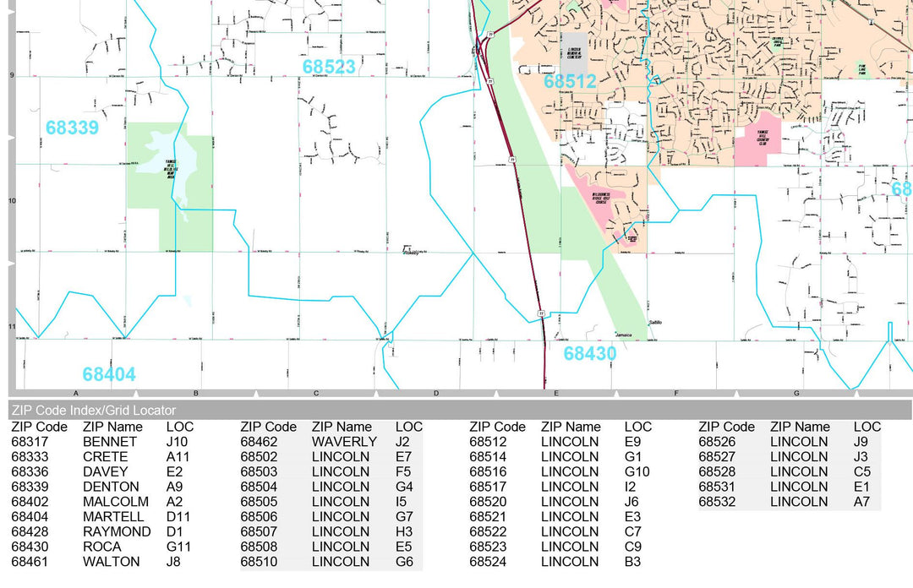The width and height of the screenshot is (913, 588).
Task: Select the ROCA entry in the index
Action: click(x=103, y=547)
